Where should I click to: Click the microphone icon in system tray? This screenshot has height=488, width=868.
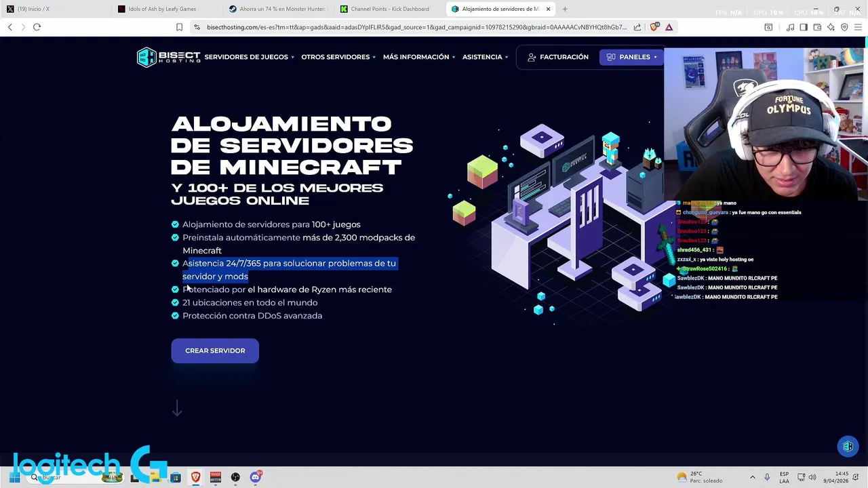767,477
